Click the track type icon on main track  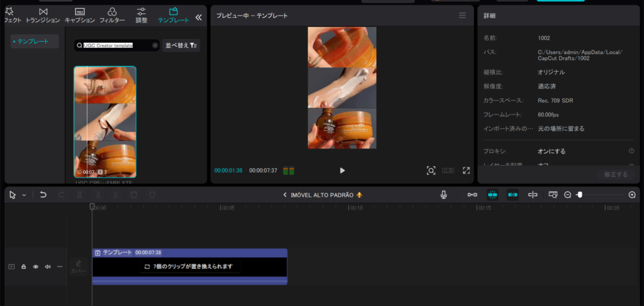coord(11,266)
